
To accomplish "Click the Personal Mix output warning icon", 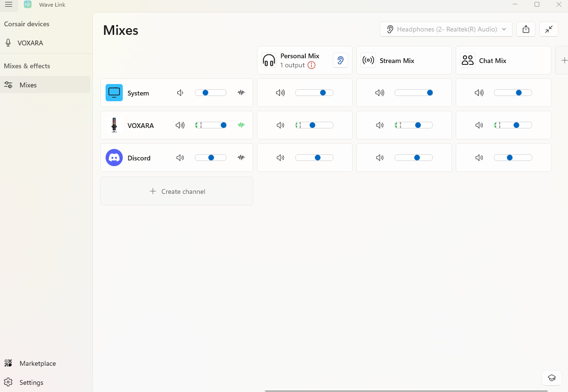I will tap(311, 65).
